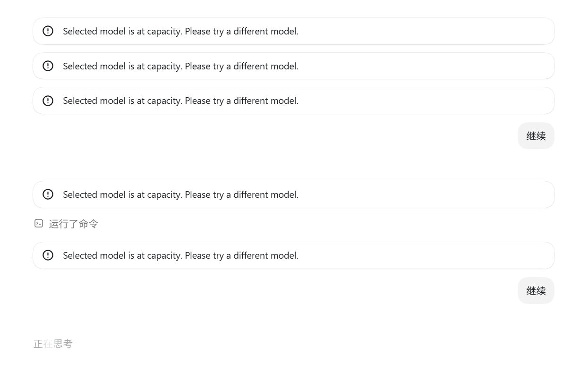Viewport: 588px width, 371px height.
Task: Click empty area of banner below 运行了命令
Action: coord(425,255)
